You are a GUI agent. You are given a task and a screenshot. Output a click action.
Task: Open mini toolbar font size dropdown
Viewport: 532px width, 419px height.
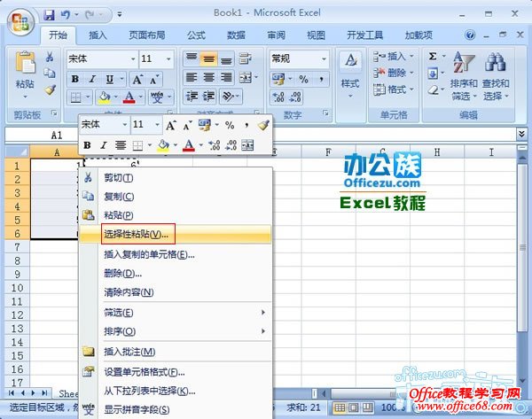tap(157, 125)
